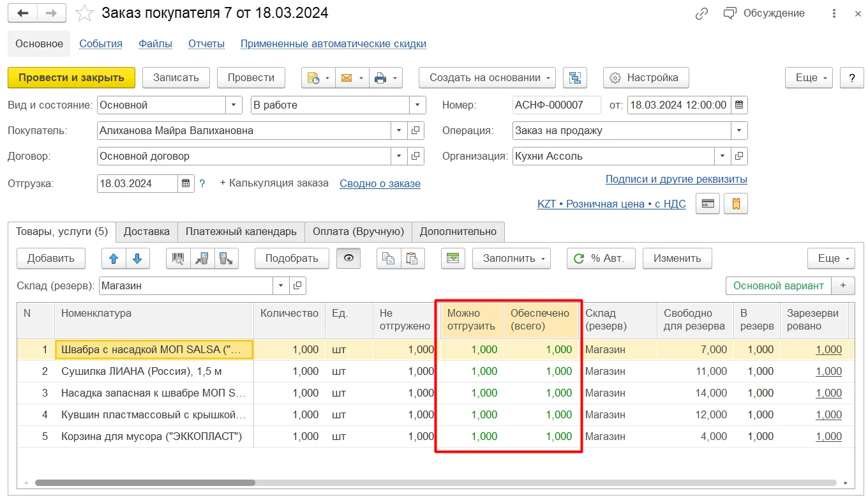Click Провести и закрыть button
Image resolution: width=868 pixels, height=500 pixels.
click(71, 78)
